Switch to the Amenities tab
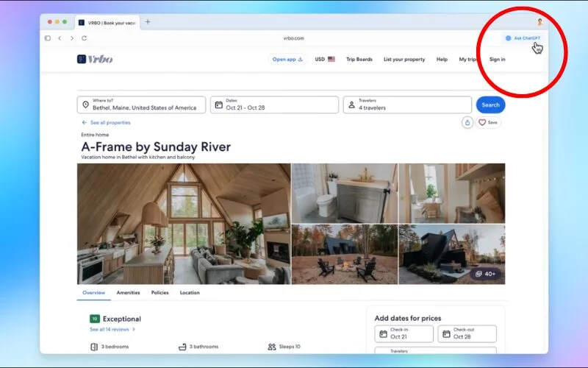588x368 pixels. (128, 293)
